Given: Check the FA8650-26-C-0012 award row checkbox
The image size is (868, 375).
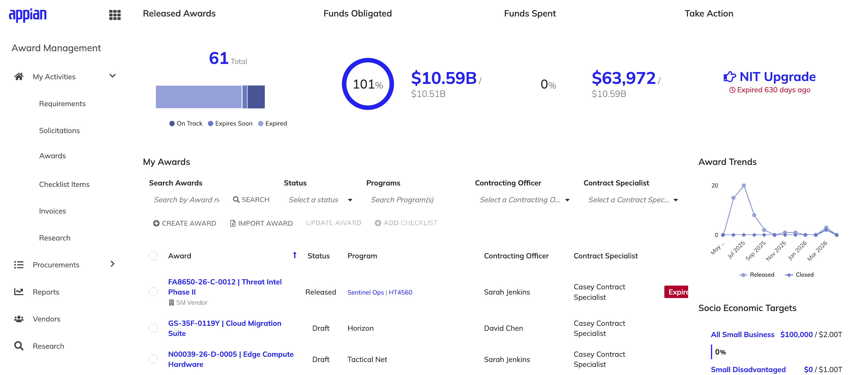Looking at the screenshot, I should (x=153, y=291).
